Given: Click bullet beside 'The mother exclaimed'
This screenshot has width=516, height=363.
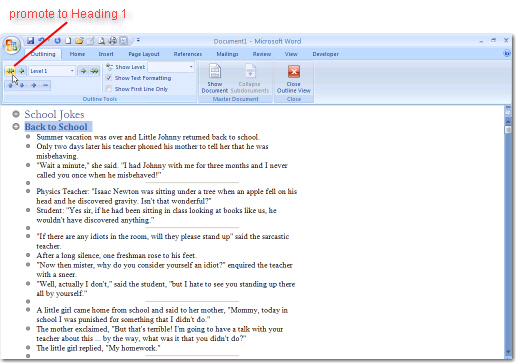Looking at the screenshot, I should pos(28,329).
